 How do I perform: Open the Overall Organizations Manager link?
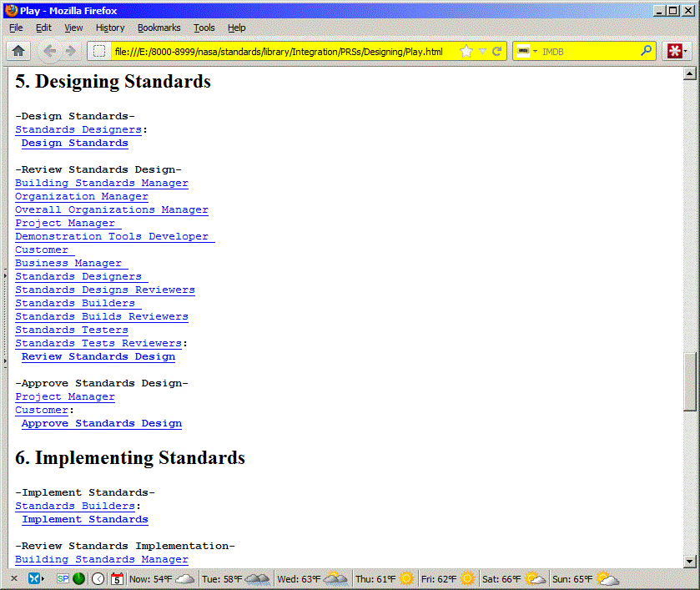coord(112,210)
